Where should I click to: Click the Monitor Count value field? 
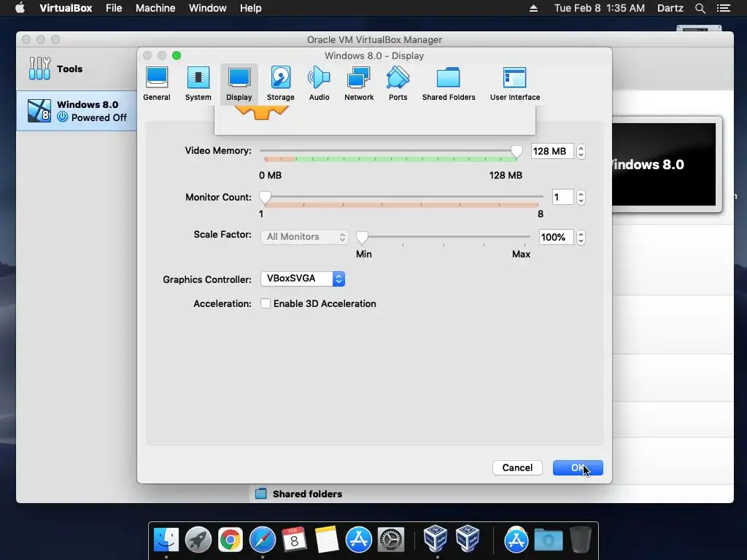[x=562, y=197]
